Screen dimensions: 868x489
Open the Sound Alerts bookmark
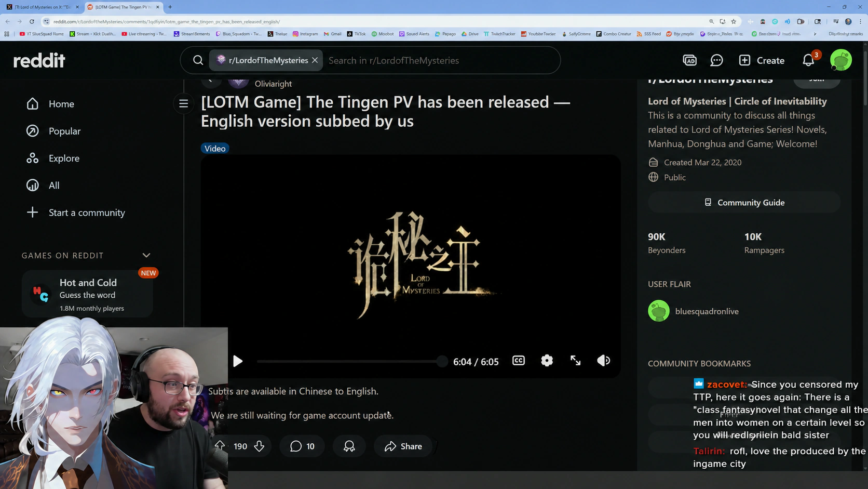(x=414, y=34)
